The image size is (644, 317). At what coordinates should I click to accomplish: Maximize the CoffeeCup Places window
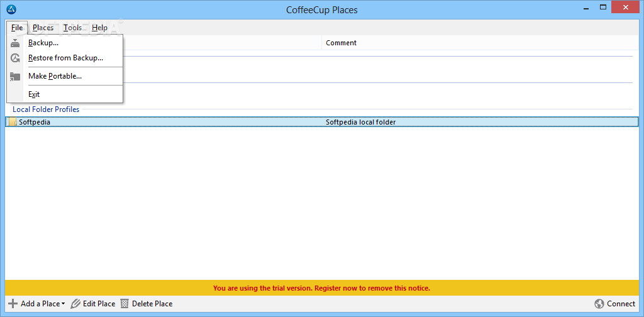coord(603,8)
